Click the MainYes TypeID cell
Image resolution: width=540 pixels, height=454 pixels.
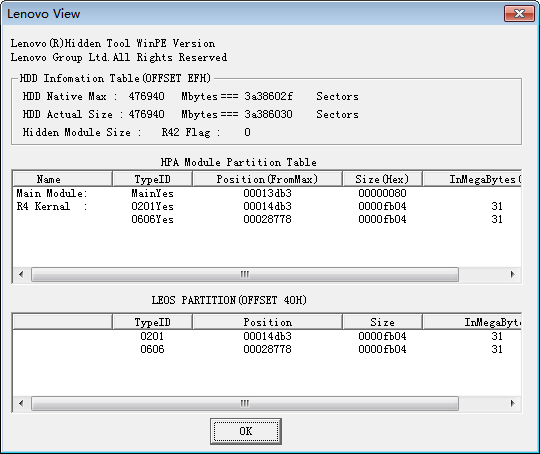152,193
